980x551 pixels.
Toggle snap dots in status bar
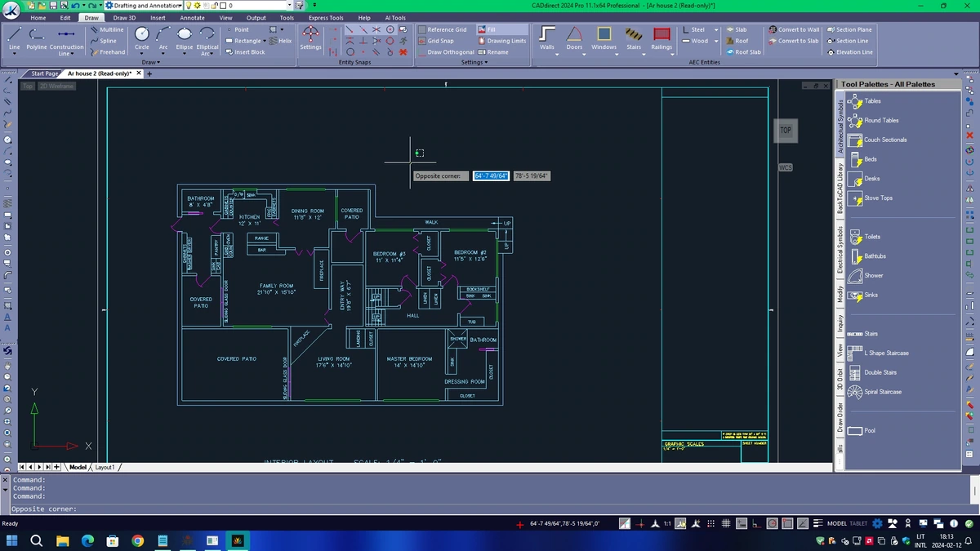pos(711,523)
